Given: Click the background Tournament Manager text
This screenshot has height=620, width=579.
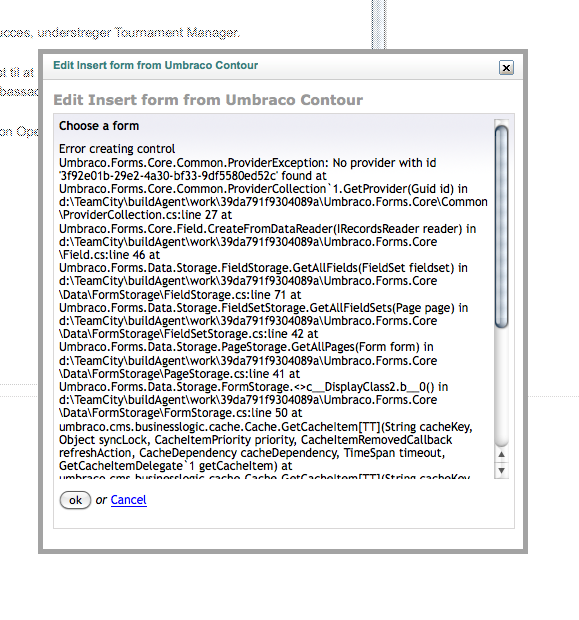Looking at the screenshot, I should click(x=177, y=32).
